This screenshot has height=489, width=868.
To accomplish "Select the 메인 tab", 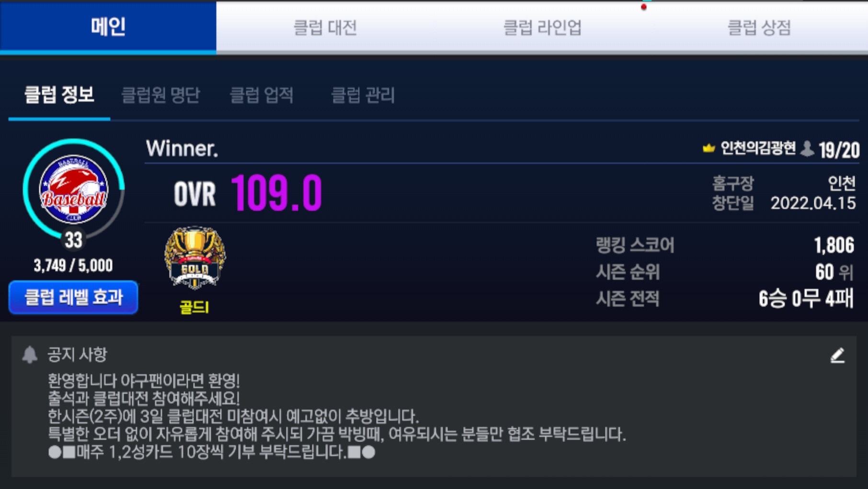I will pos(108,27).
